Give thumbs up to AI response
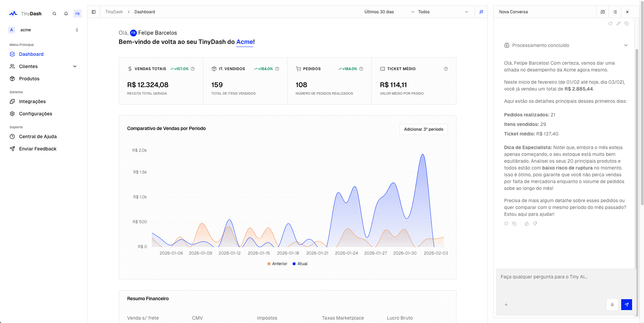The image size is (644, 323). click(527, 224)
